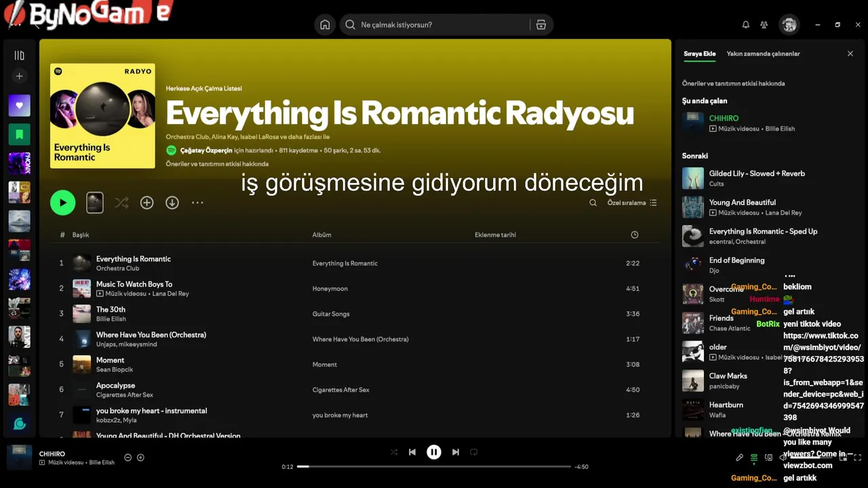Viewport: 868px width, 488px height.
Task: Open lyrics microphone icon in player bar
Action: click(740, 457)
